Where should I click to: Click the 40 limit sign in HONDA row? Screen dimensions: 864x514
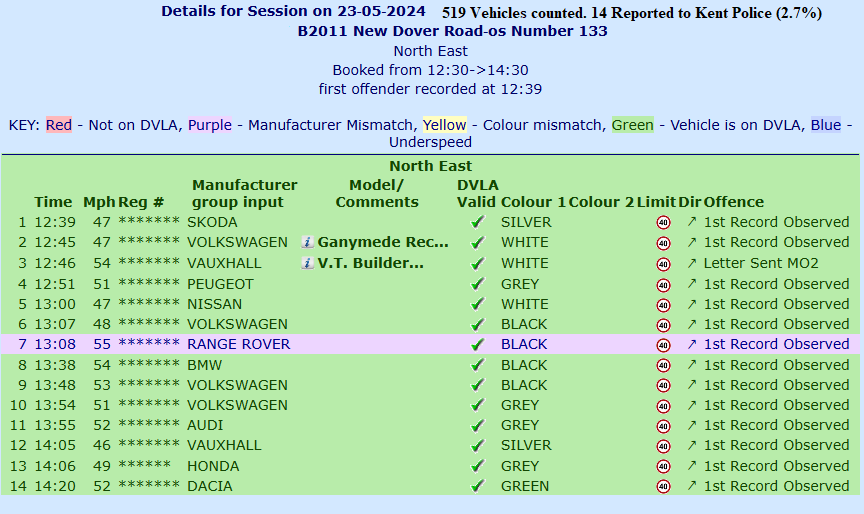[x=663, y=467]
